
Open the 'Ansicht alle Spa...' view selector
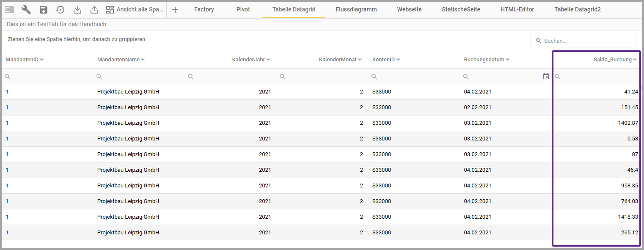tap(135, 9)
